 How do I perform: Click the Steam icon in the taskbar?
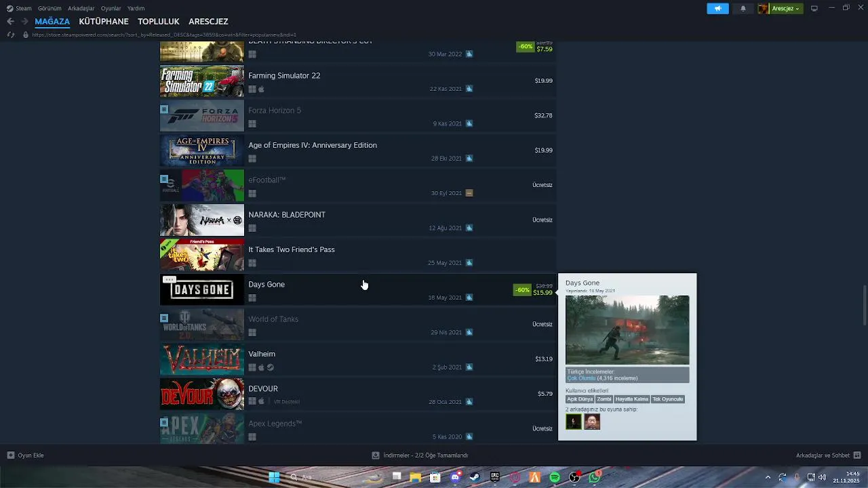tap(475, 477)
